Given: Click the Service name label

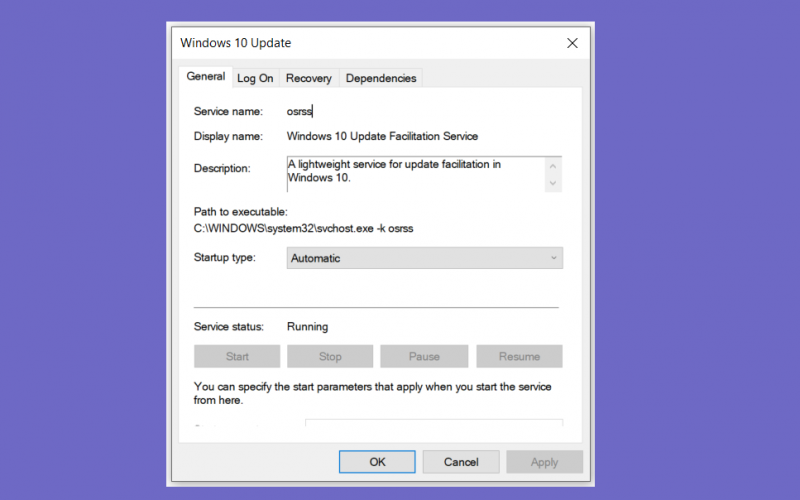Looking at the screenshot, I should (x=228, y=111).
